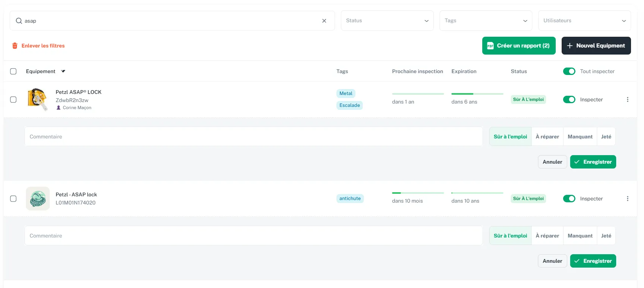Click Sûr À L'emploi status badge of Petzl ASAP® LOCK
644x288 pixels.
tap(528, 99)
